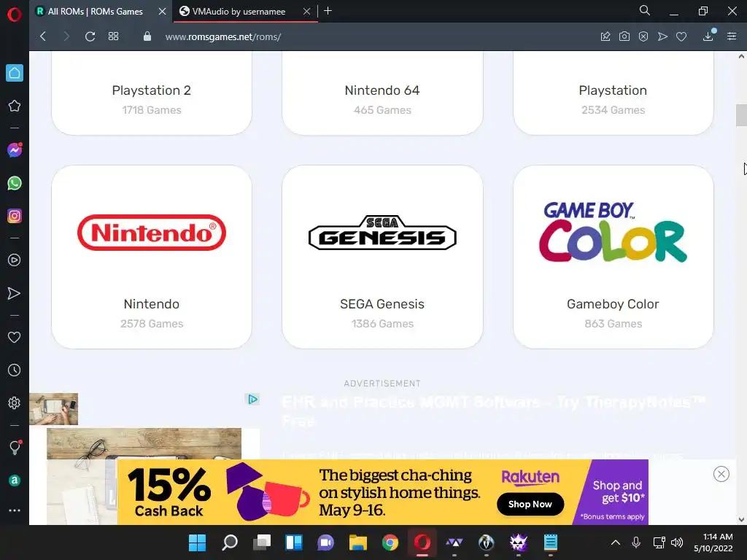Open the Opera start page home icon
Image resolution: width=747 pixels, height=560 pixels.
15,73
